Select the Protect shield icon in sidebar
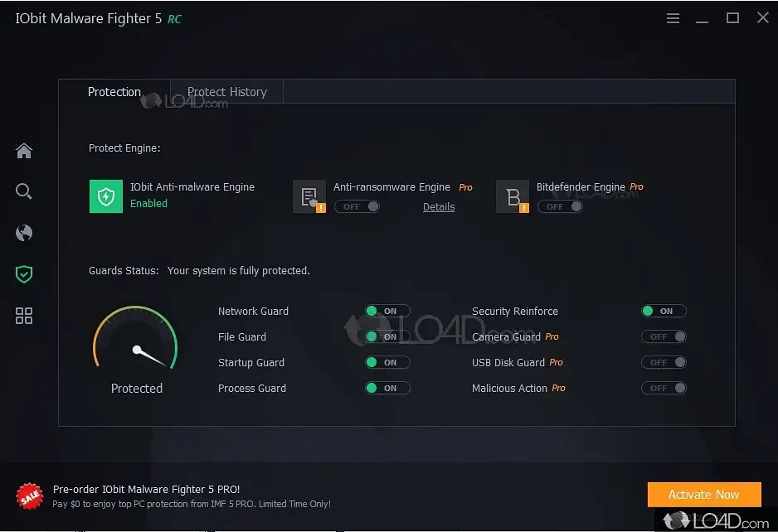The width and height of the screenshot is (778, 532). coord(24,274)
